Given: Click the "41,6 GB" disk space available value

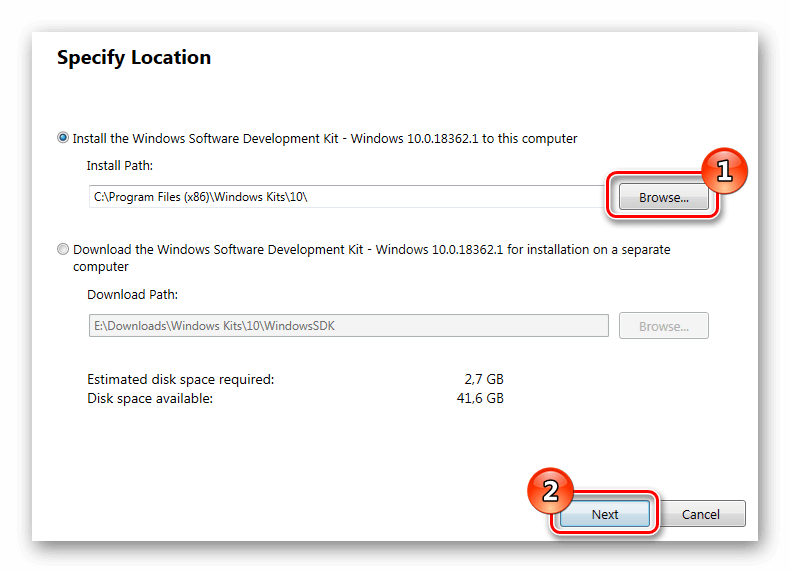Looking at the screenshot, I should coord(480,399).
